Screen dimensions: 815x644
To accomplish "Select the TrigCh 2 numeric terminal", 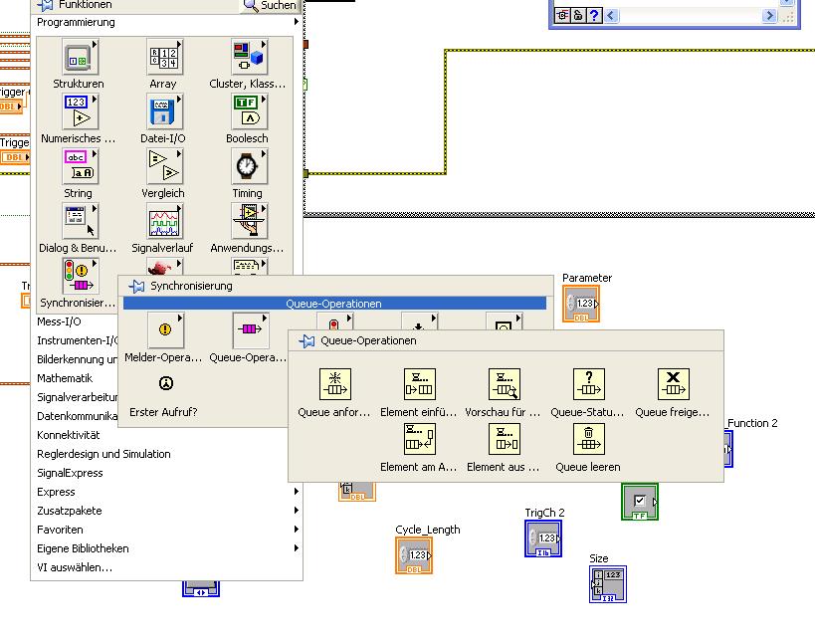I will (x=543, y=538).
